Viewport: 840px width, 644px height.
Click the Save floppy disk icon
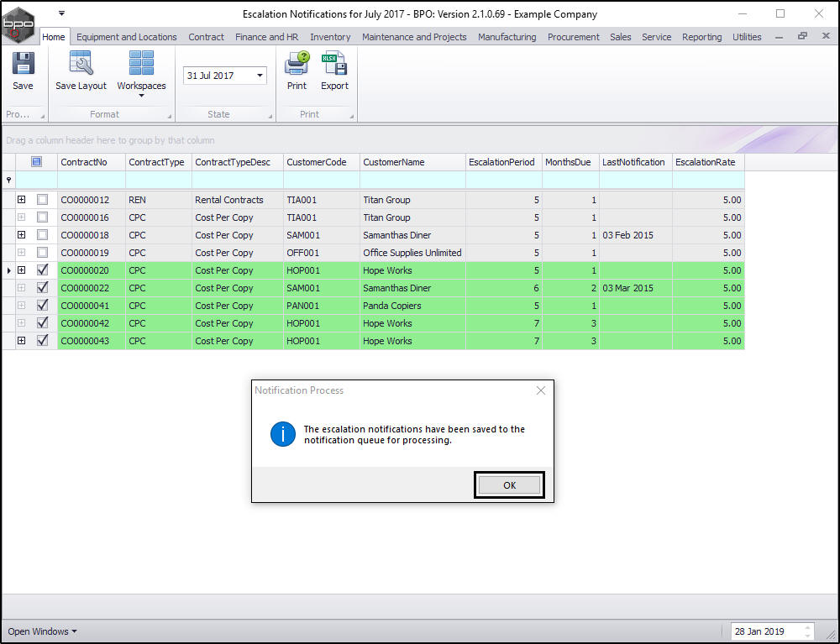coord(23,64)
